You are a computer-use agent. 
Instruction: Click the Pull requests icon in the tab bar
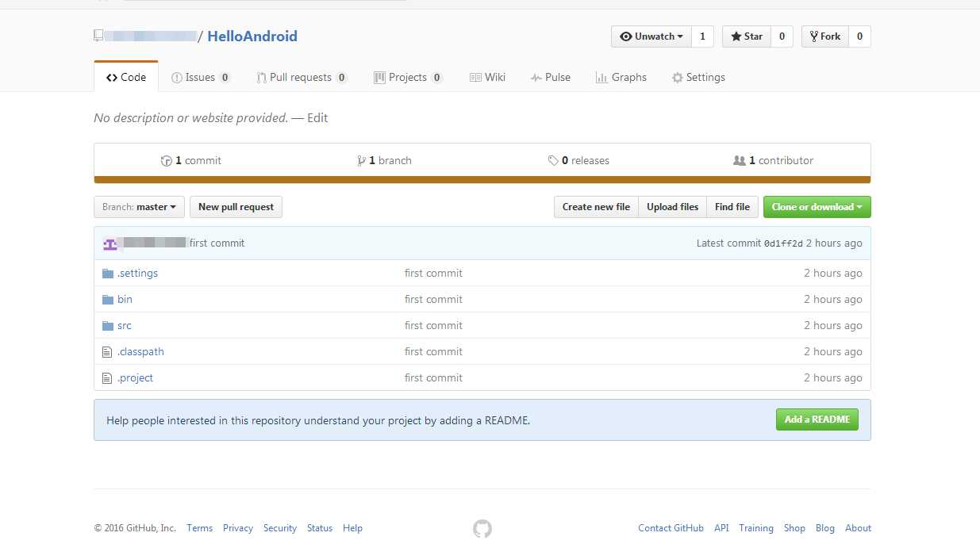tap(262, 78)
